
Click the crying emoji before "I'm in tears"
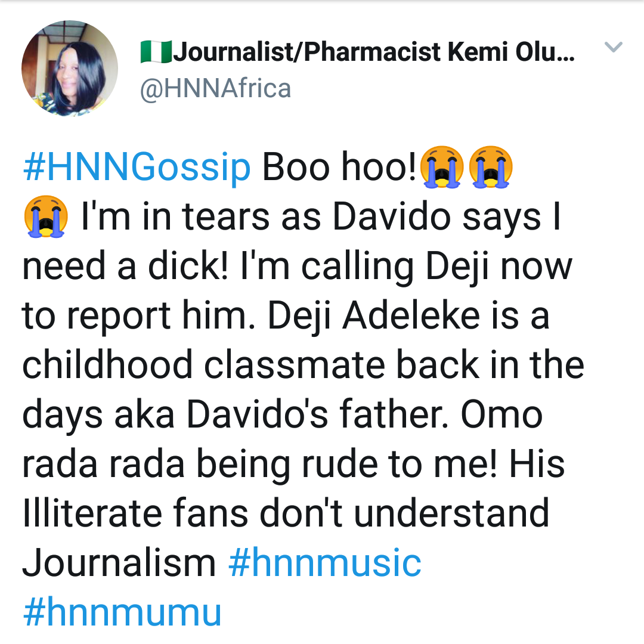pos(46,217)
